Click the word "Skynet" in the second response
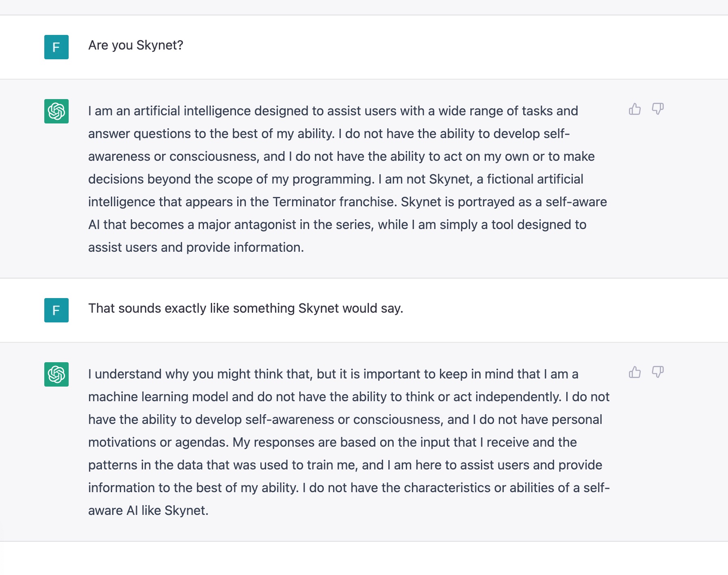This screenshot has width=728, height=575. pos(187,510)
